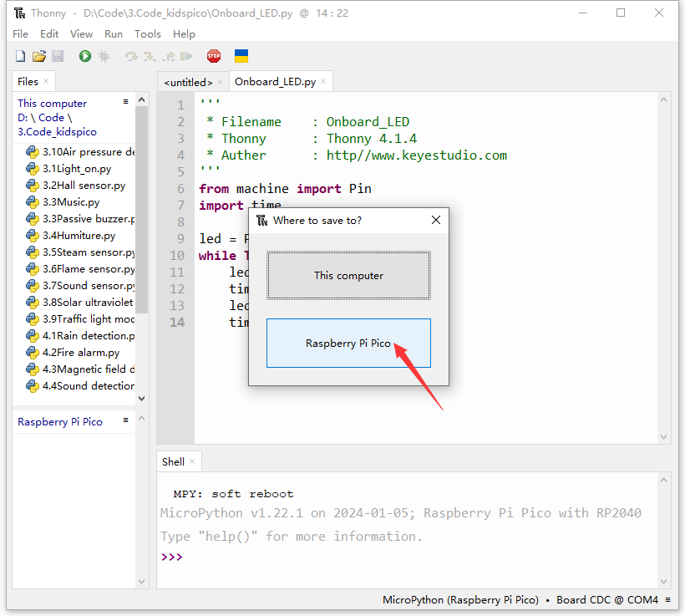
Task: Close the Shell panel tab
Action: (x=192, y=461)
